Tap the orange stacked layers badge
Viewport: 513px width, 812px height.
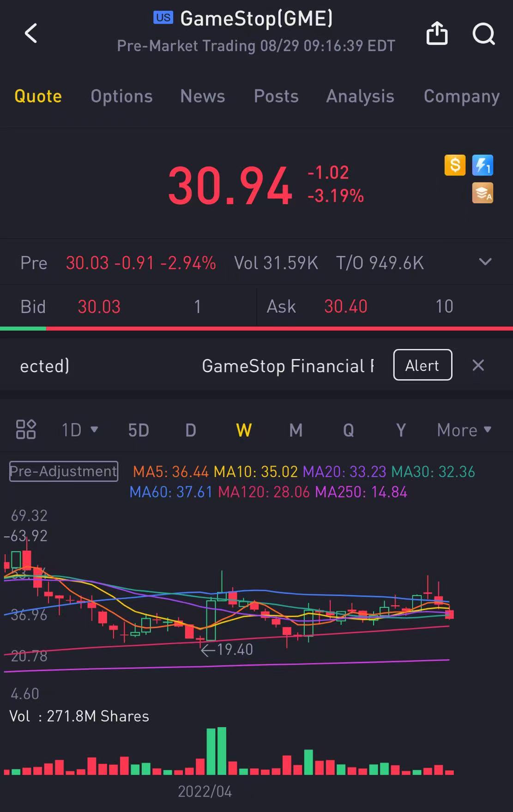click(483, 193)
